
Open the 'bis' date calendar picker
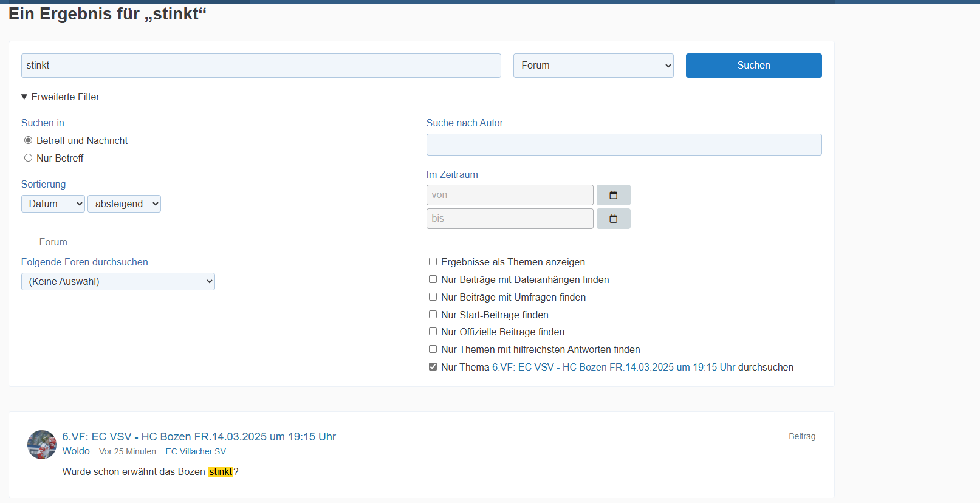[x=613, y=219]
